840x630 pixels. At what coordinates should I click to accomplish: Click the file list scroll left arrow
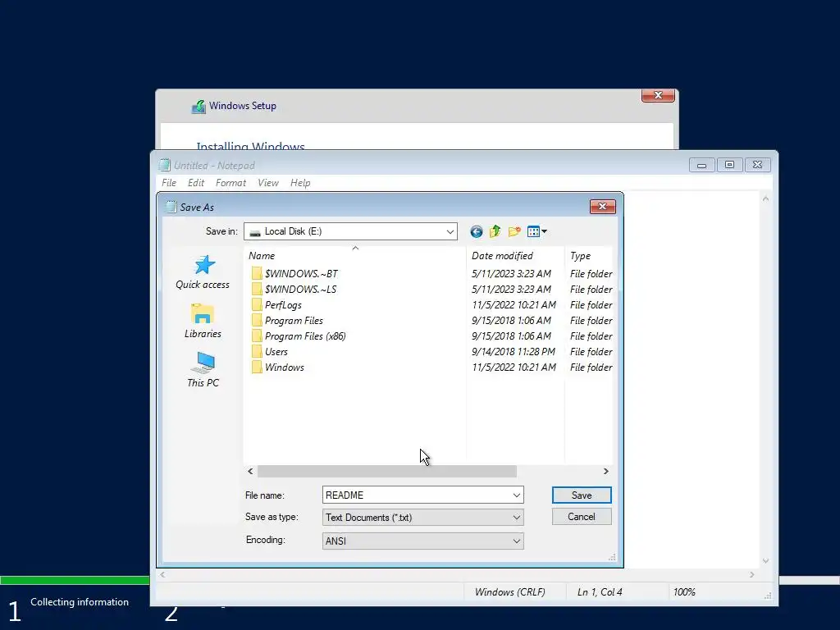[x=250, y=472]
